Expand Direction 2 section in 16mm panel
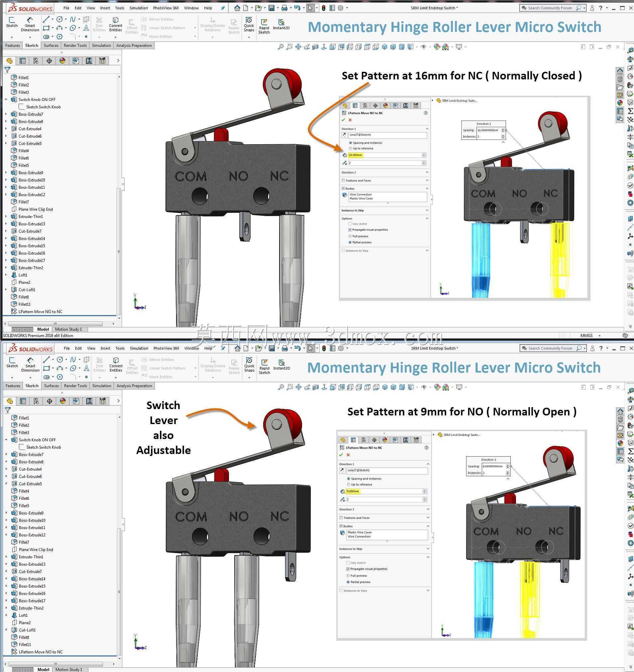Screen dimensions: 634x672 tap(427, 172)
